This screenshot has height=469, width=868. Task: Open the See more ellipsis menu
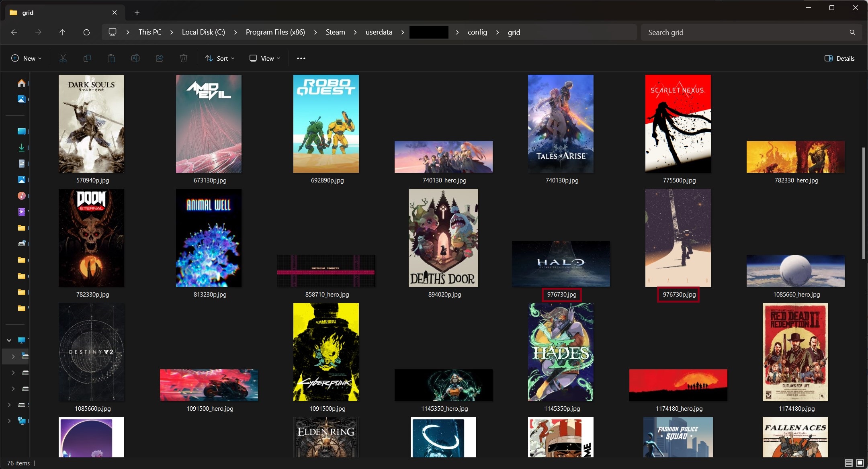[x=301, y=58]
